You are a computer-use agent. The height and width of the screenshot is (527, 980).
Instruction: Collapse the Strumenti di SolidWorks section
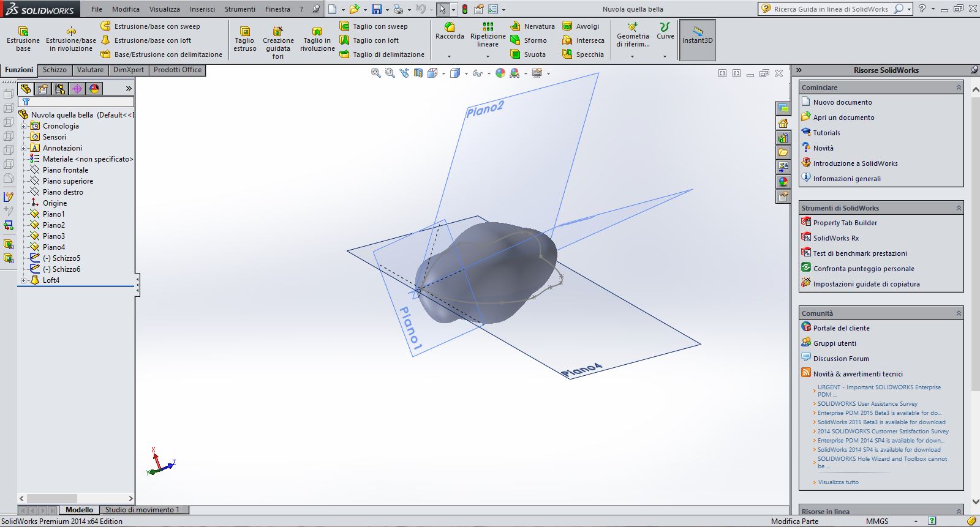pyautogui.click(x=959, y=208)
